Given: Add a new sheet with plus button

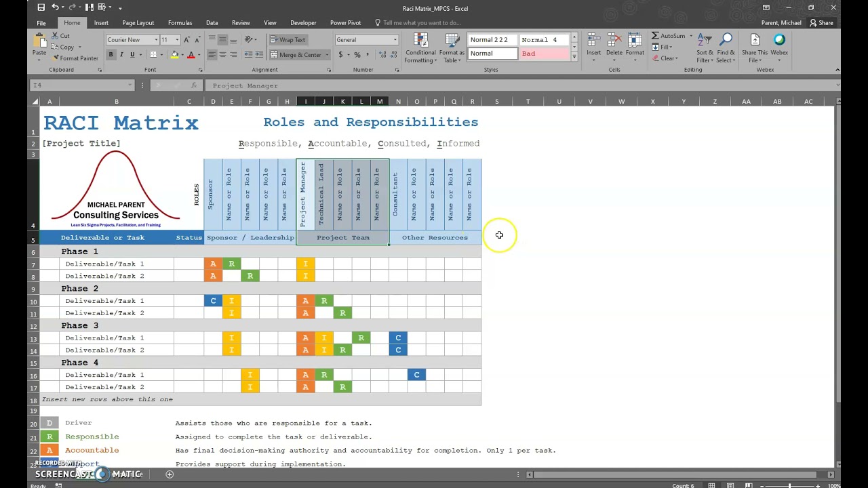Looking at the screenshot, I should point(170,474).
